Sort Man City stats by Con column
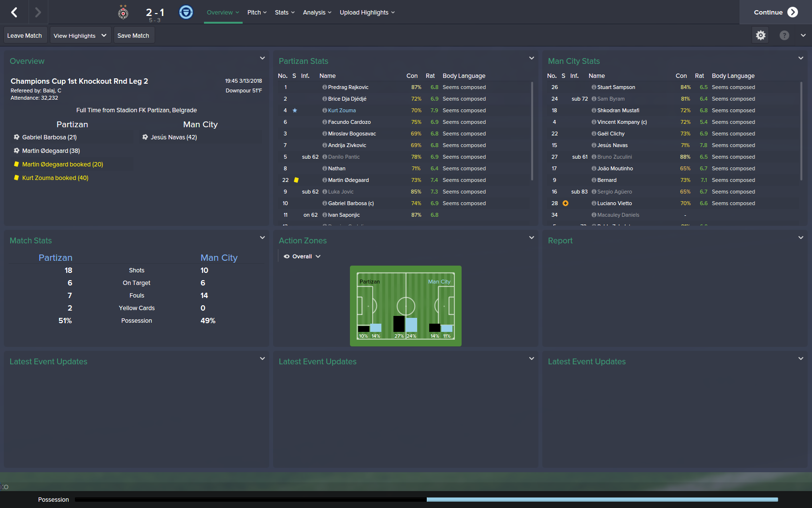Screen dimensions: 812x508 [x=681, y=76]
